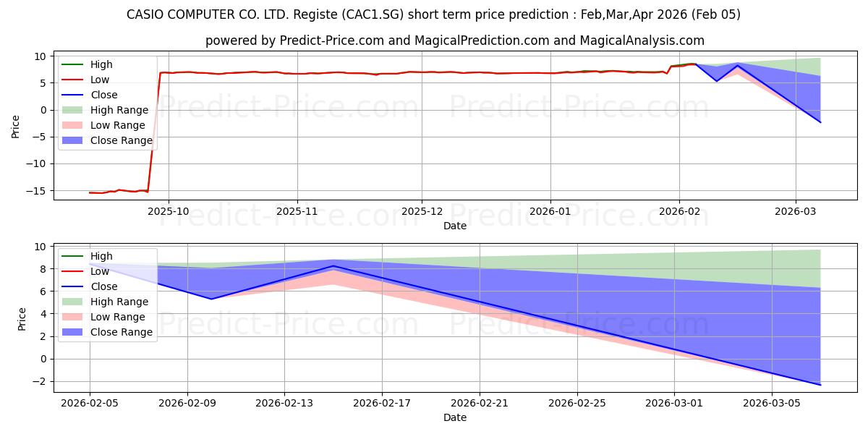868x434 pixels.
Task: Click the Date axis label under top chart
Action: pos(455,226)
